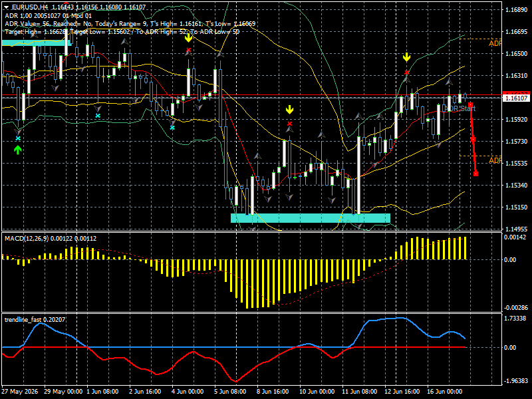Viewport: 532px width, 399px height.
Task: Click the 27 May 2026 date label
Action: (21, 392)
